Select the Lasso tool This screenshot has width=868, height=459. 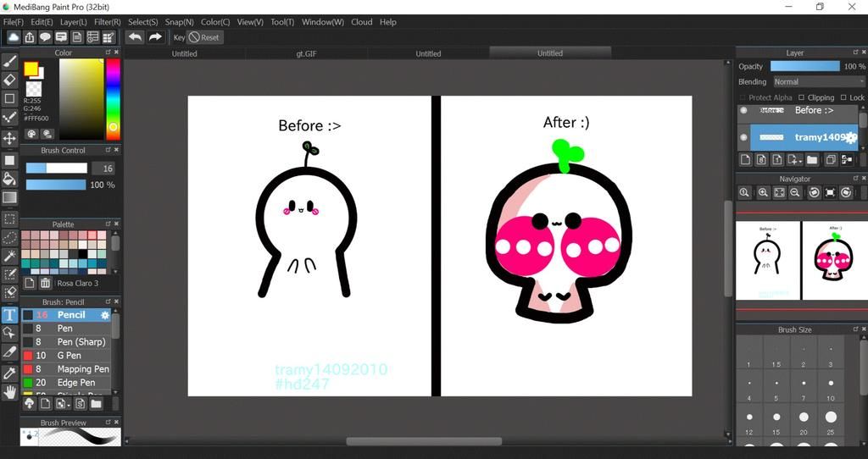click(x=9, y=238)
